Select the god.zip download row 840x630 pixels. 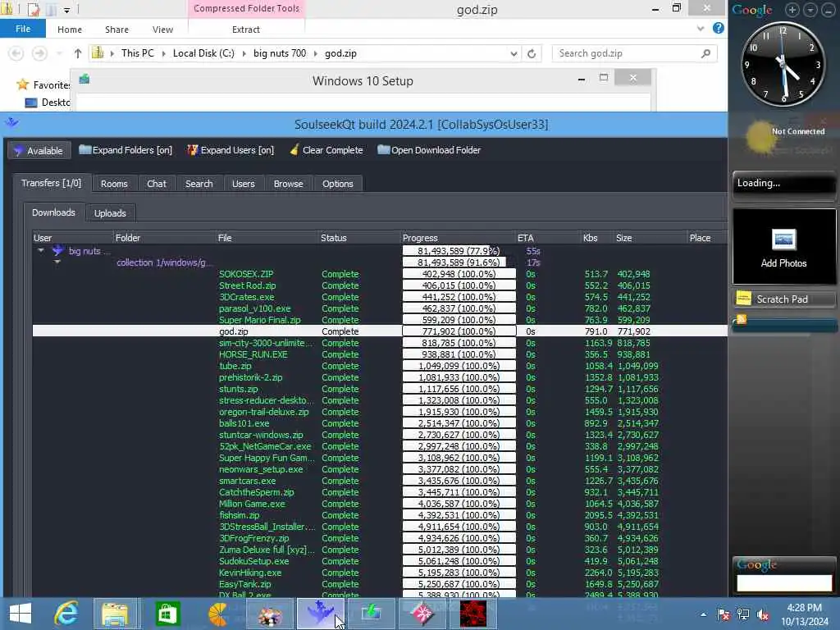(380, 331)
